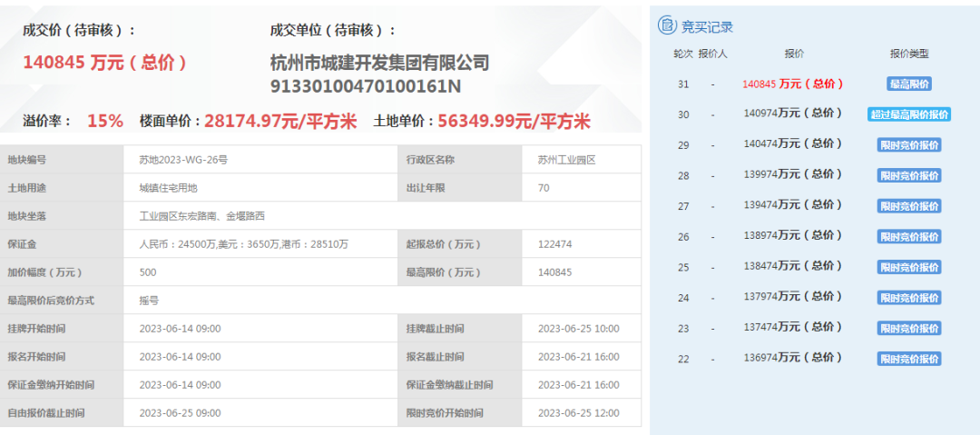
Task: Click the 最高限价 tag in round 31
Action: [x=909, y=84]
